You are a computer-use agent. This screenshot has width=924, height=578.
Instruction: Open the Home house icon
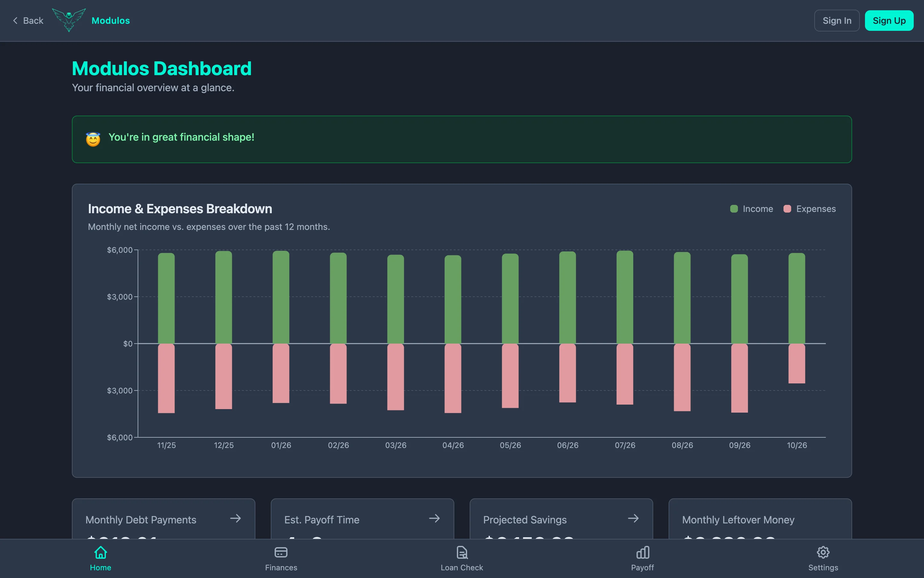pos(100,552)
